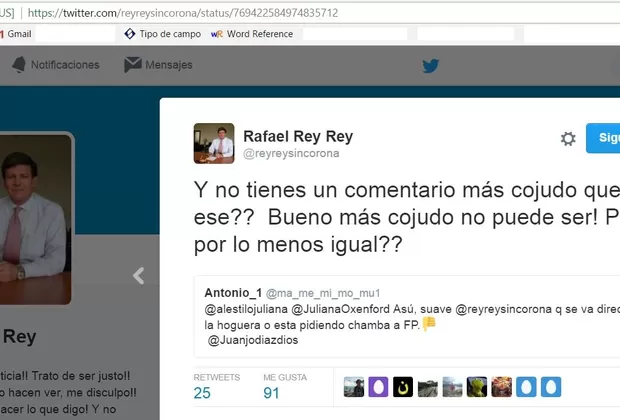Click the Twitter bird logo
Viewport: 620px width, 420px height.
pyautogui.click(x=431, y=66)
